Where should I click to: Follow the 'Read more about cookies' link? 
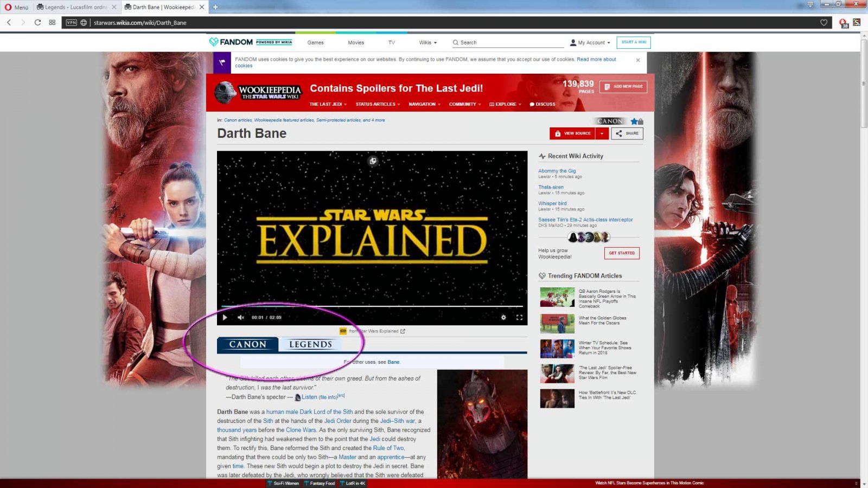coord(596,59)
